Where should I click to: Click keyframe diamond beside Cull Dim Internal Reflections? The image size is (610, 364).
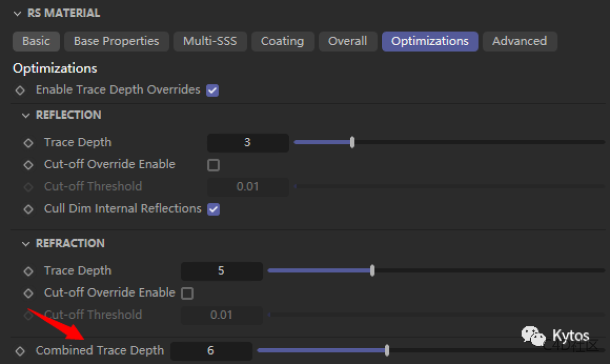[28, 209]
